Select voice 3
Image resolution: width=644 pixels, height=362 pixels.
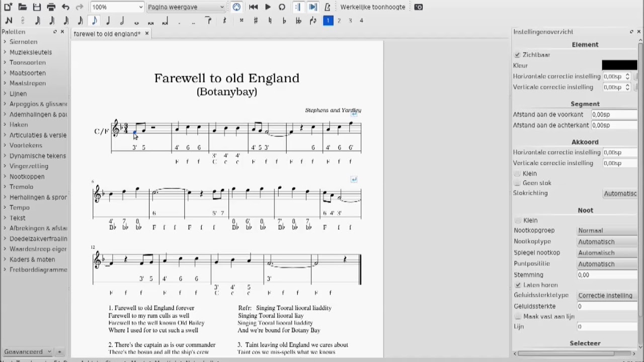coord(350,21)
